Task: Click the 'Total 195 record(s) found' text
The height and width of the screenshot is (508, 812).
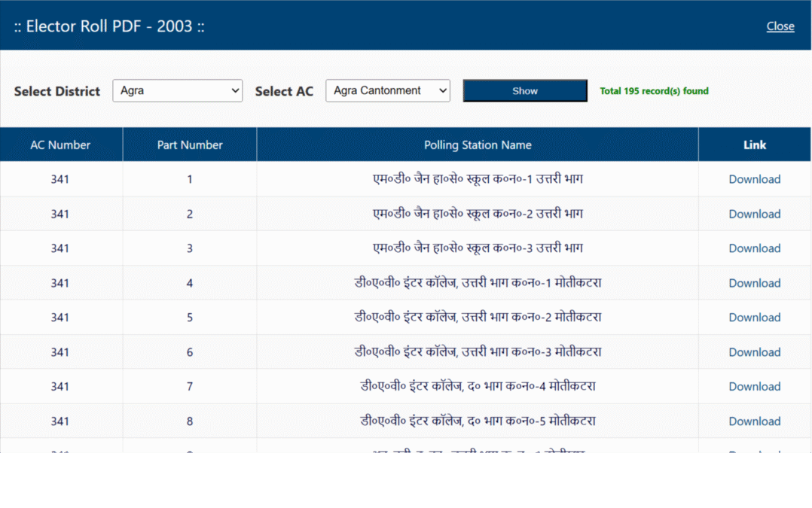Action: (654, 91)
